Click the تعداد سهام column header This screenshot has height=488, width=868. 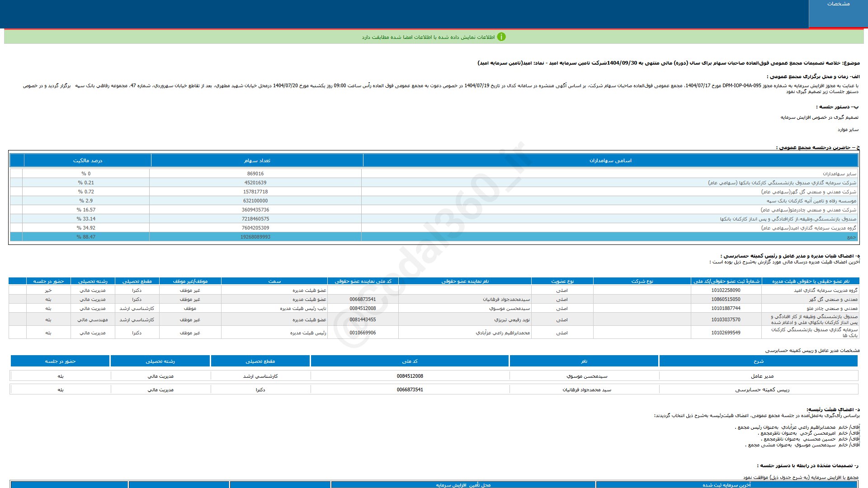coord(257,160)
